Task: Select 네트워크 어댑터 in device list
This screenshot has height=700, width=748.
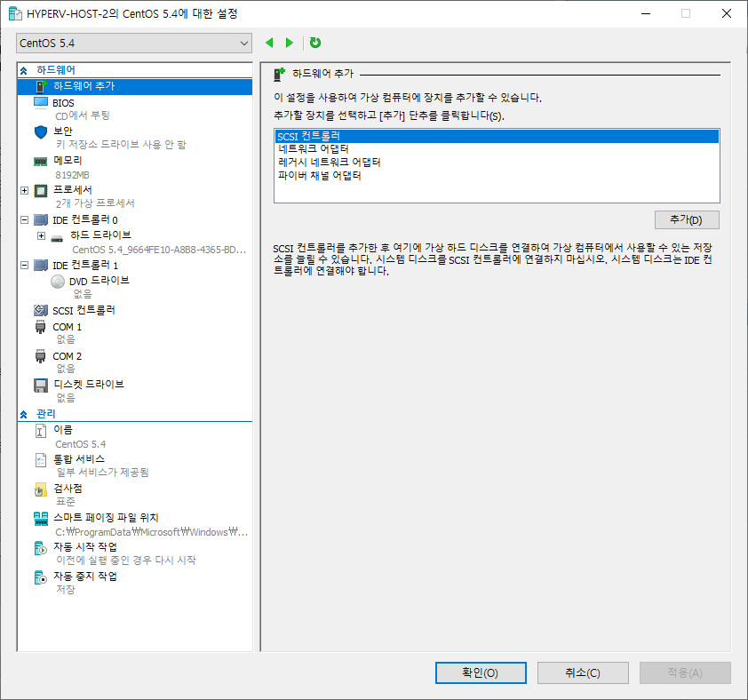Action: tap(313, 149)
